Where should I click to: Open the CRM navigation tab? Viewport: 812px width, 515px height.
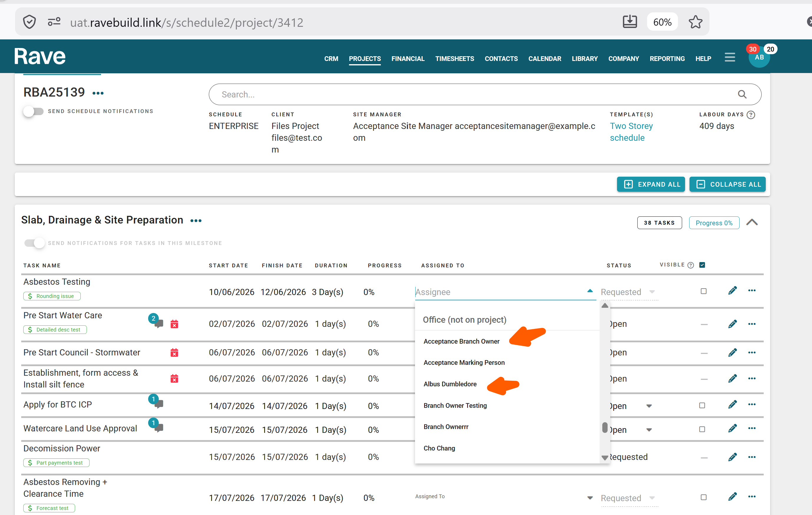click(x=331, y=59)
